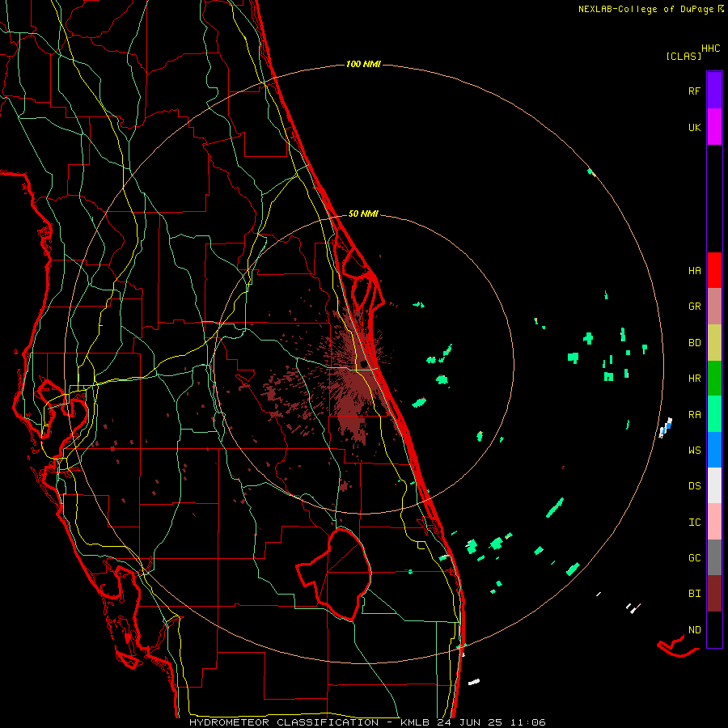Click the dark green HR legend swatch

pos(714,378)
